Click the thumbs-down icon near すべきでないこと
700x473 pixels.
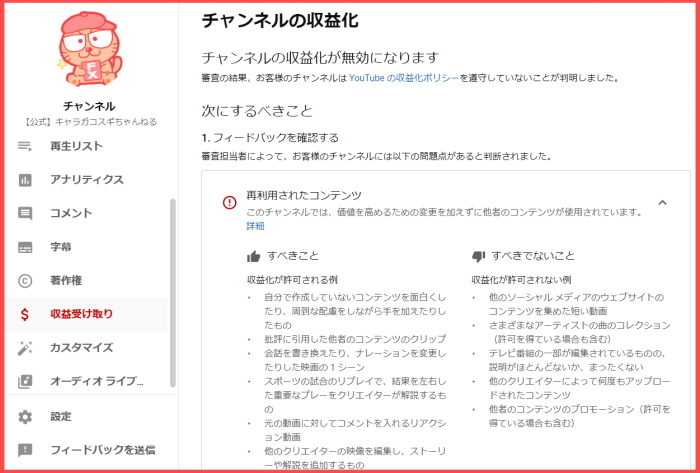click(x=478, y=257)
